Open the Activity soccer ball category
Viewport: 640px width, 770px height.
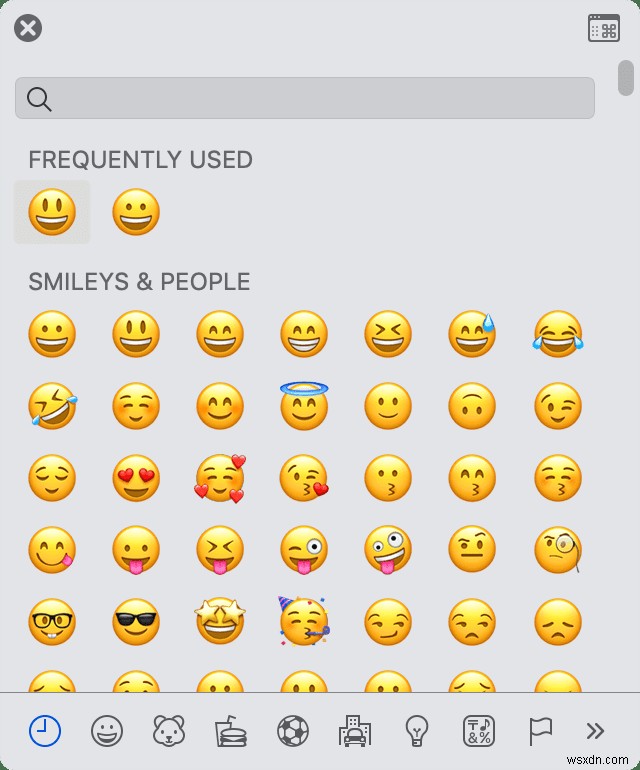[x=293, y=731]
